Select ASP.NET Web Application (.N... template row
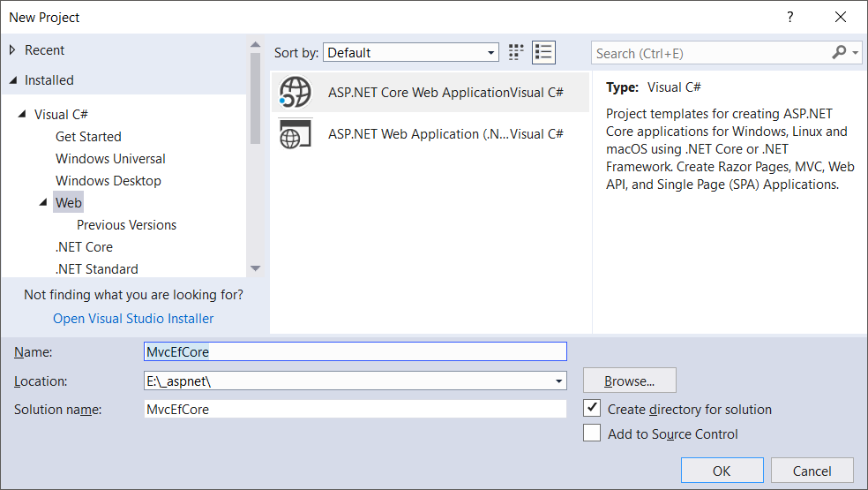This screenshot has width=868, height=490. click(x=430, y=134)
